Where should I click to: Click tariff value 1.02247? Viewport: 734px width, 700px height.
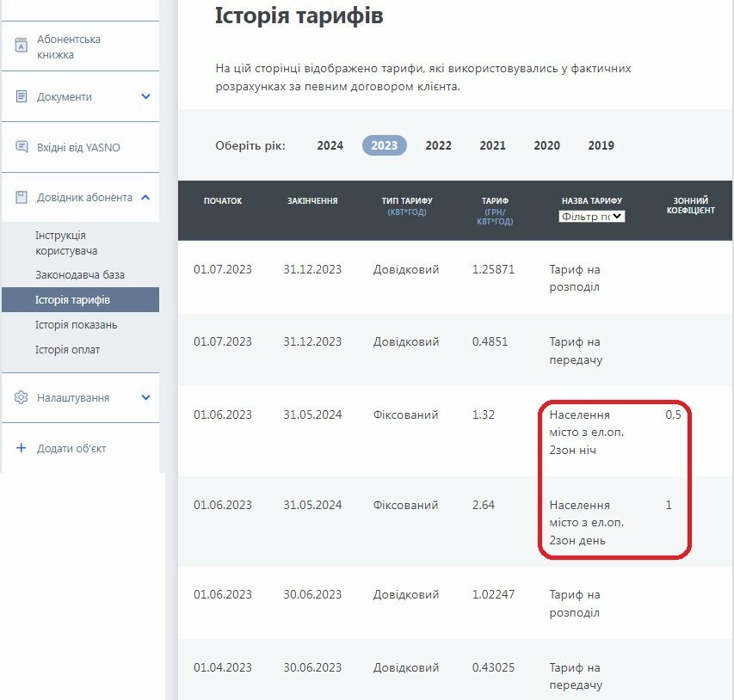(x=493, y=594)
